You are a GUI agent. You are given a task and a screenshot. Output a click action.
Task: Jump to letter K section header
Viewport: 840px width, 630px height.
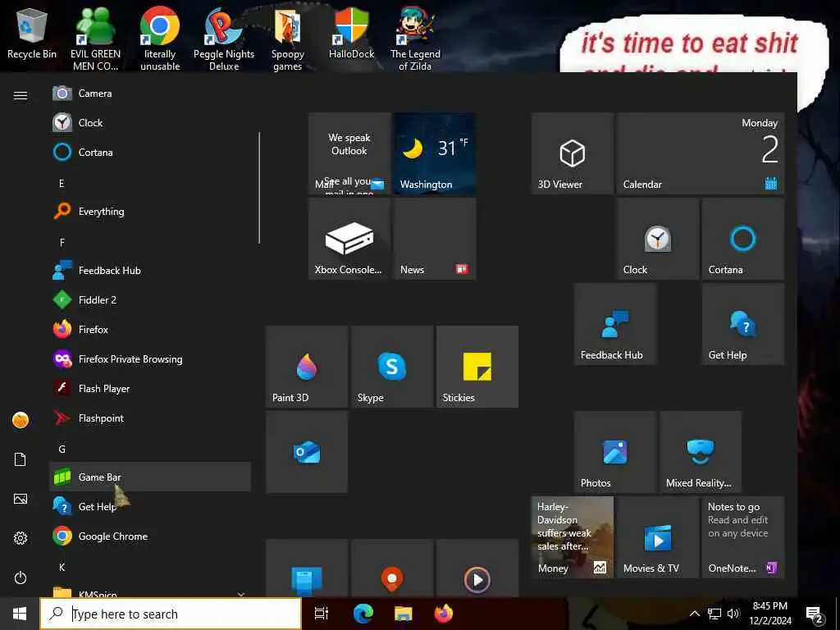[62, 567]
